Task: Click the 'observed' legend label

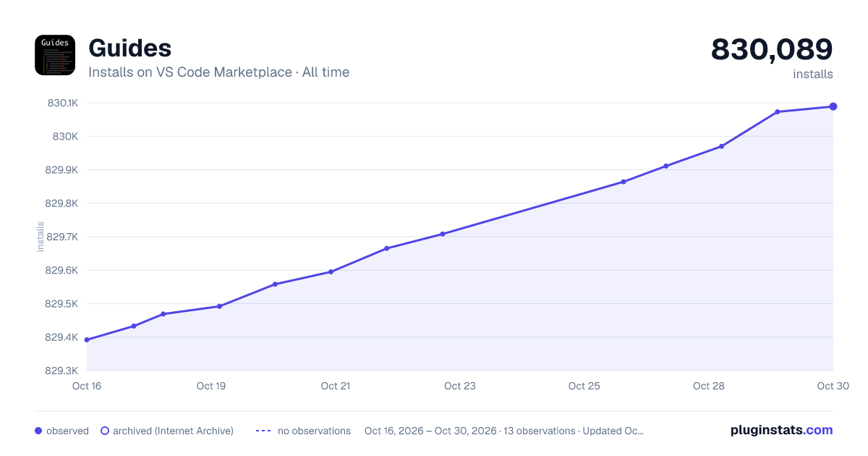Action: click(x=67, y=431)
